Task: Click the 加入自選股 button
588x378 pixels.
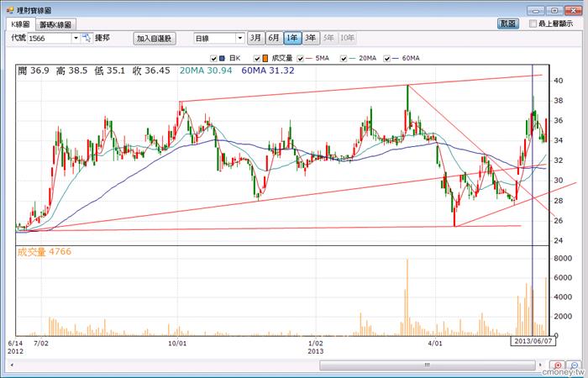Action: [x=155, y=39]
